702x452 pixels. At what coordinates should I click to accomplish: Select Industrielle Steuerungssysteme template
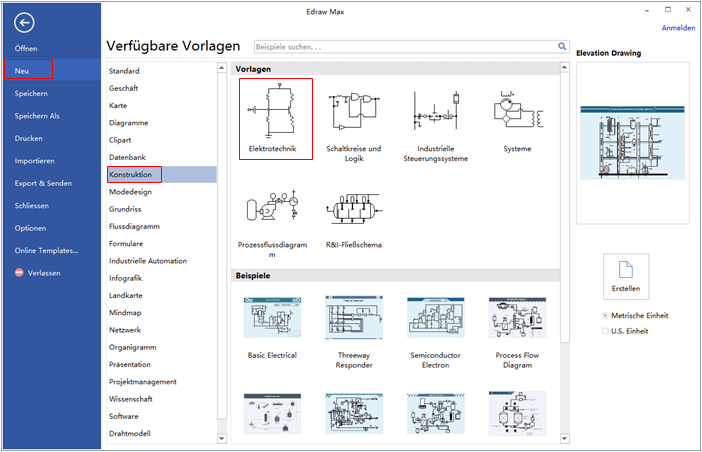pos(436,111)
